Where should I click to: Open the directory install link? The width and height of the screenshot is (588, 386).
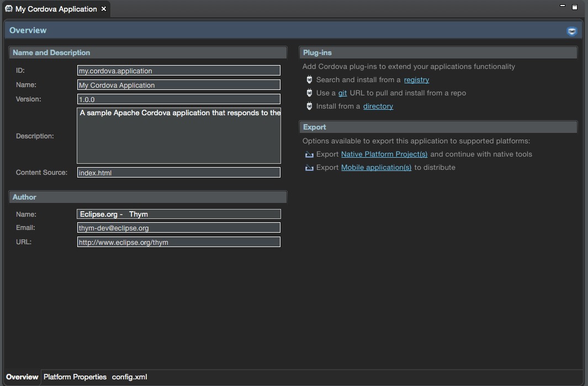tap(378, 106)
